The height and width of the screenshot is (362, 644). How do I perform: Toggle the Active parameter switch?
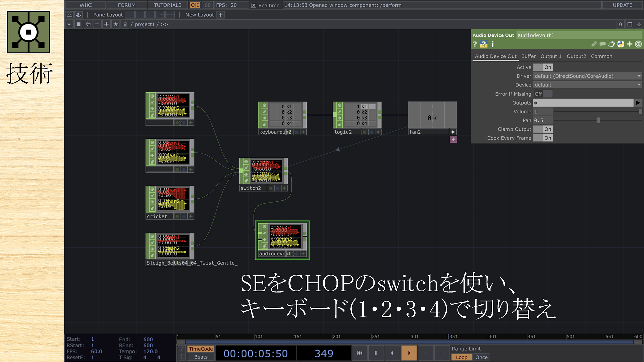[543, 67]
